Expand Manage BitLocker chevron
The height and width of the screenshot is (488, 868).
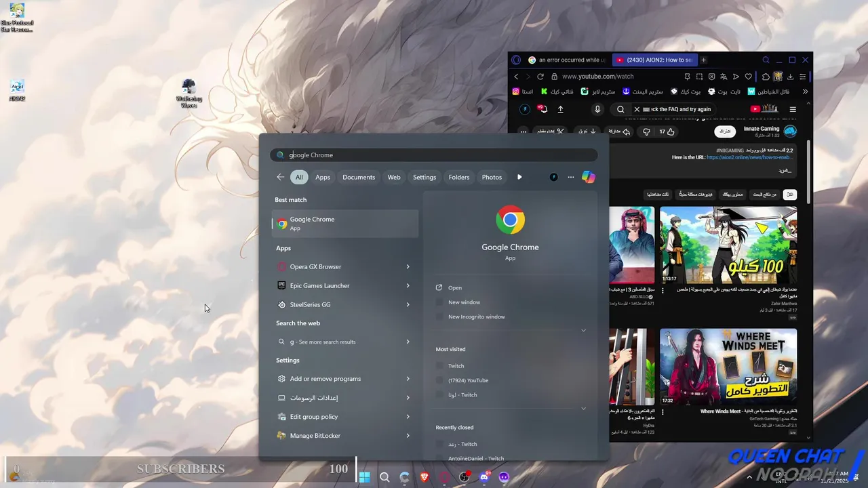click(x=408, y=435)
